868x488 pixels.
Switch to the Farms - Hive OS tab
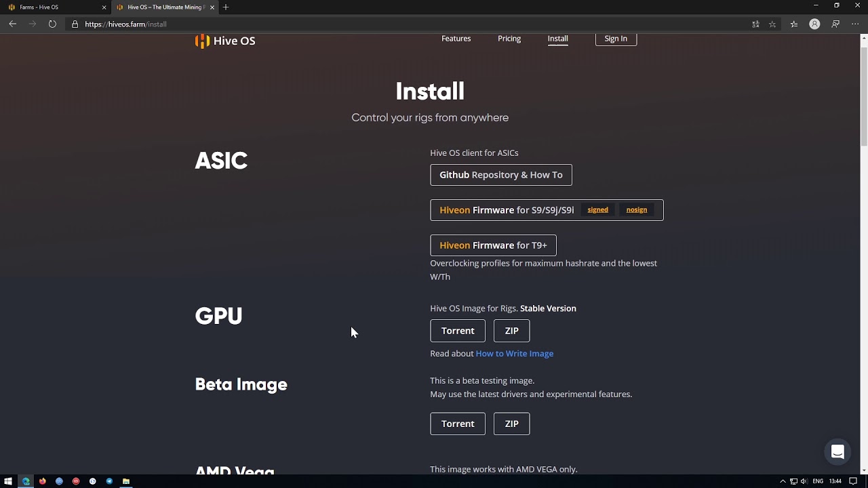pyautogui.click(x=57, y=7)
